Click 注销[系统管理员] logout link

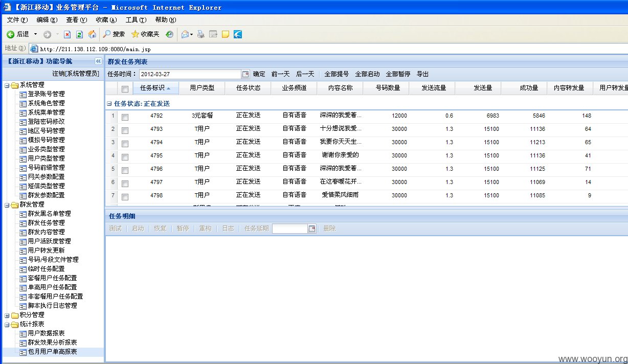tap(76, 74)
